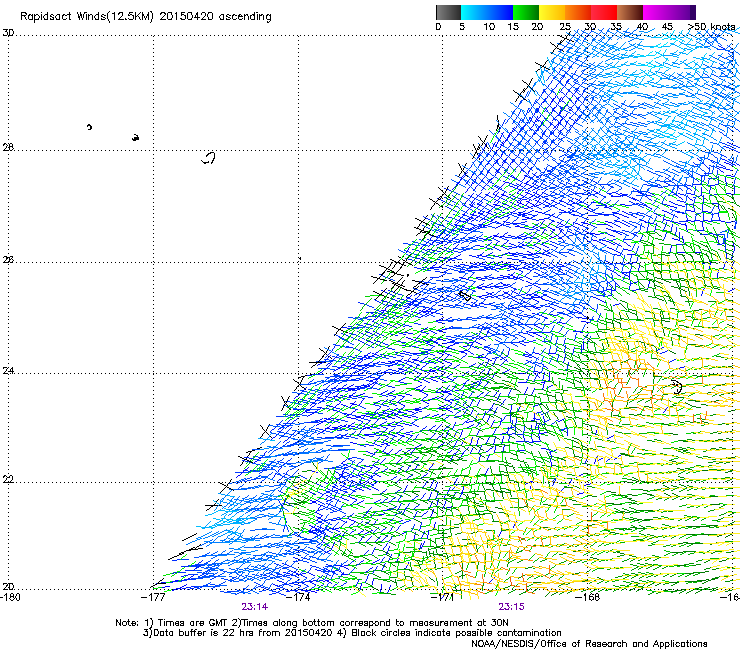Click the longitude label '-177'

coord(153,597)
